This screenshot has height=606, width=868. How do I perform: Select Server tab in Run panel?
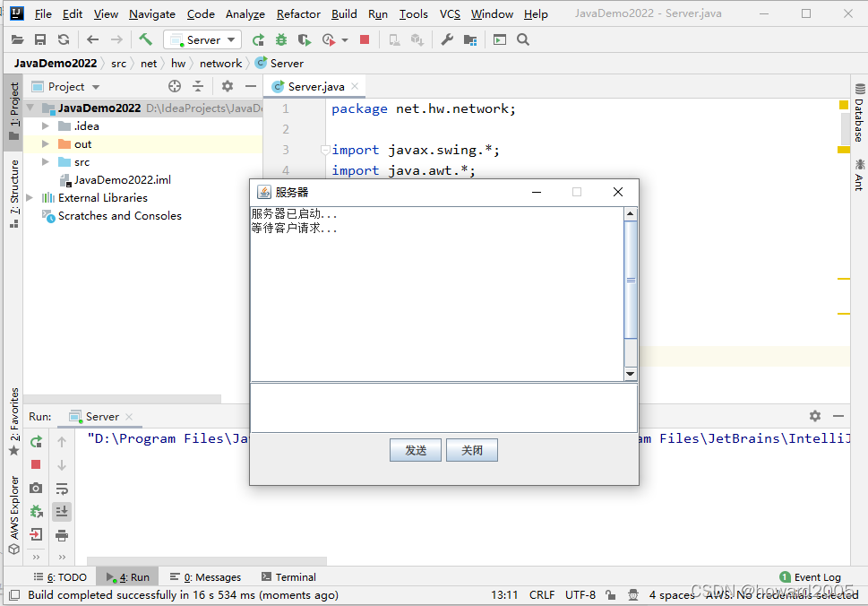point(102,416)
